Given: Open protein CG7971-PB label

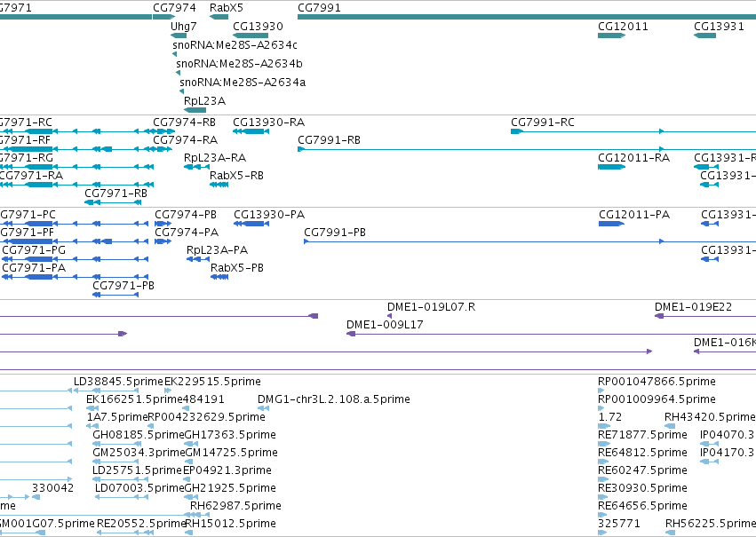Looking at the screenshot, I should tap(123, 286).
